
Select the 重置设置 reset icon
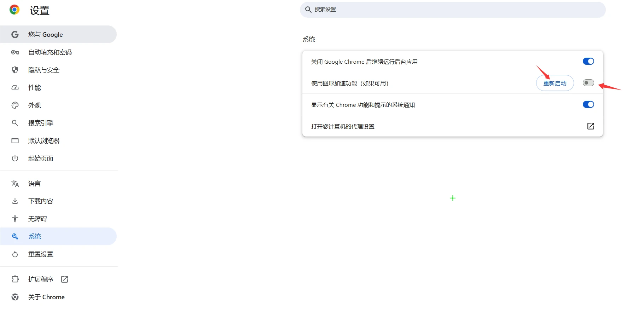pos(15,254)
